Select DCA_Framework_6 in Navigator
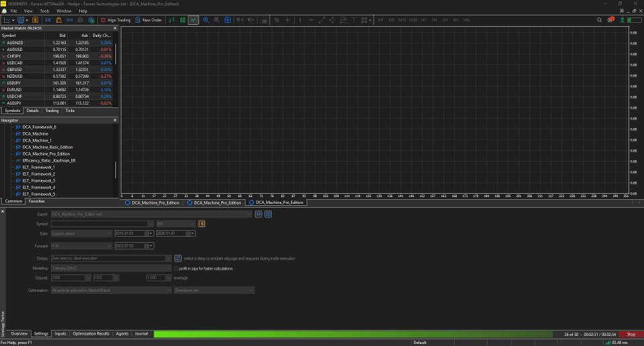Viewport: 644px width, 346px height. coord(39,127)
